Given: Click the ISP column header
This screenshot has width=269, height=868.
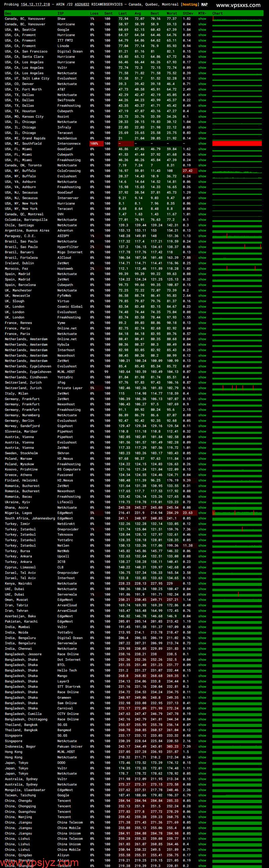Looking at the screenshot, I should pyautogui.click(x=60, y=13).
